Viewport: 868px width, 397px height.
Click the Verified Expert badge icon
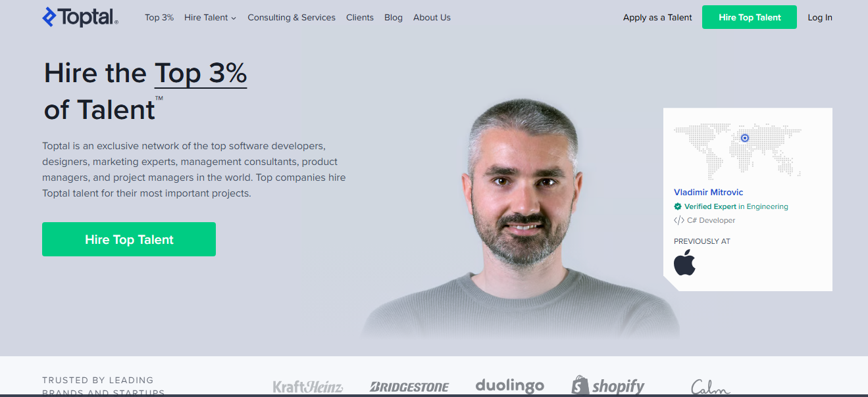click(x=678, y=206)
